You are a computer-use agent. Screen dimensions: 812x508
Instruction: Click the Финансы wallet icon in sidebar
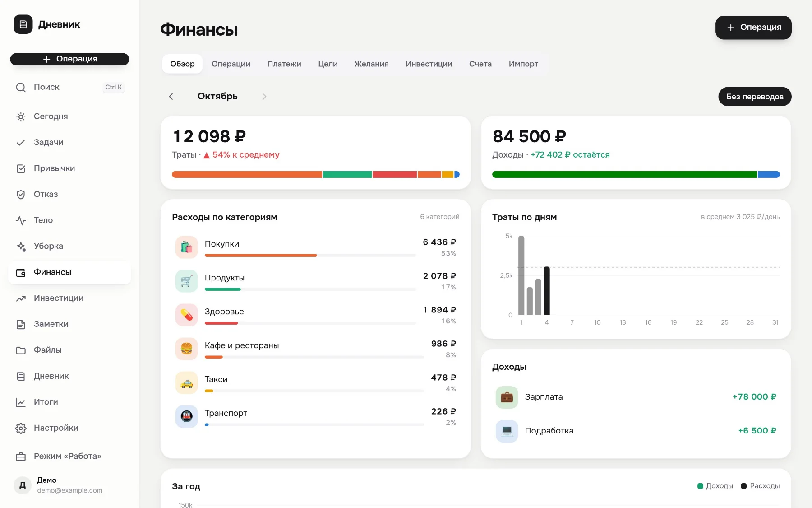point(21,272)
